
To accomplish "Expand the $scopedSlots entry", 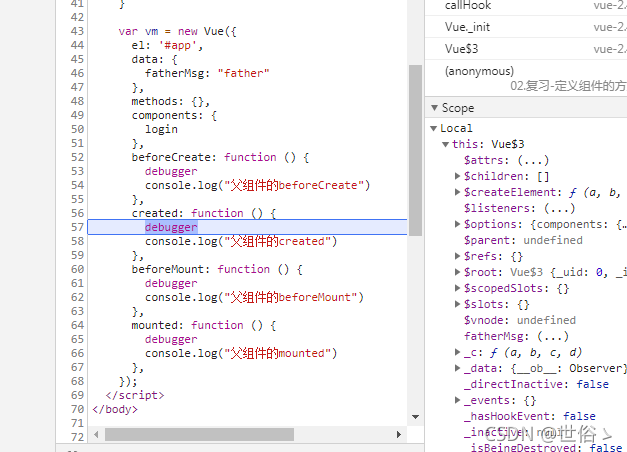I will pos(457,288).
